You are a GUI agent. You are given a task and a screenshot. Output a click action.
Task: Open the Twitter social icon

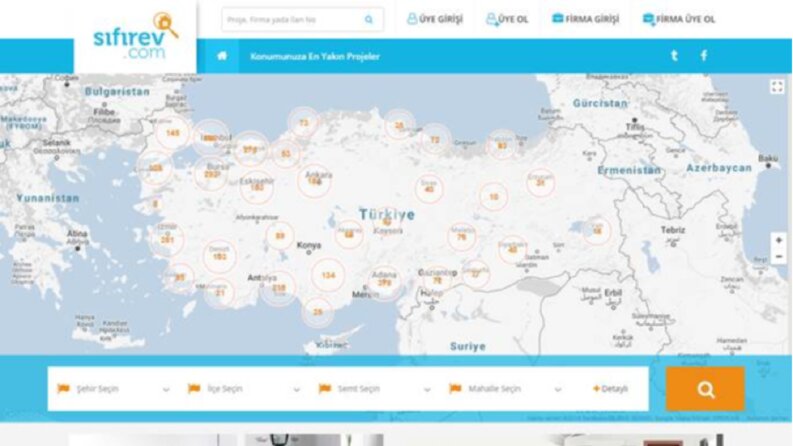674,56
